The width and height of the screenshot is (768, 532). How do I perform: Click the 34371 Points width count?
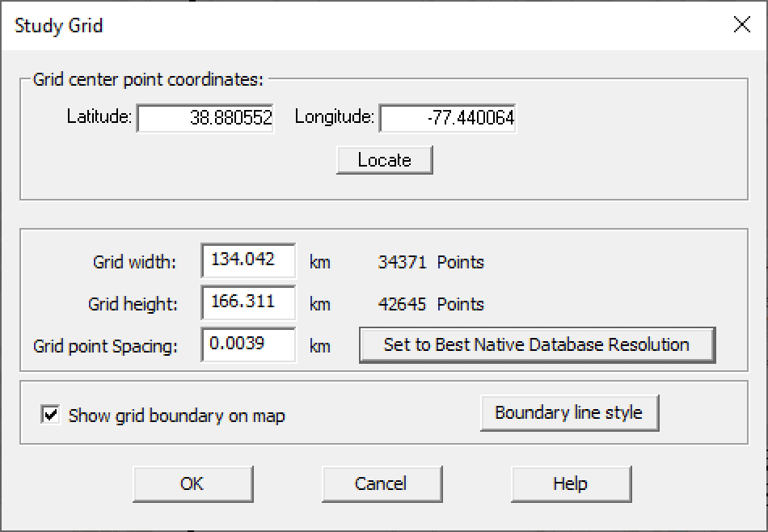click(430, 262)
